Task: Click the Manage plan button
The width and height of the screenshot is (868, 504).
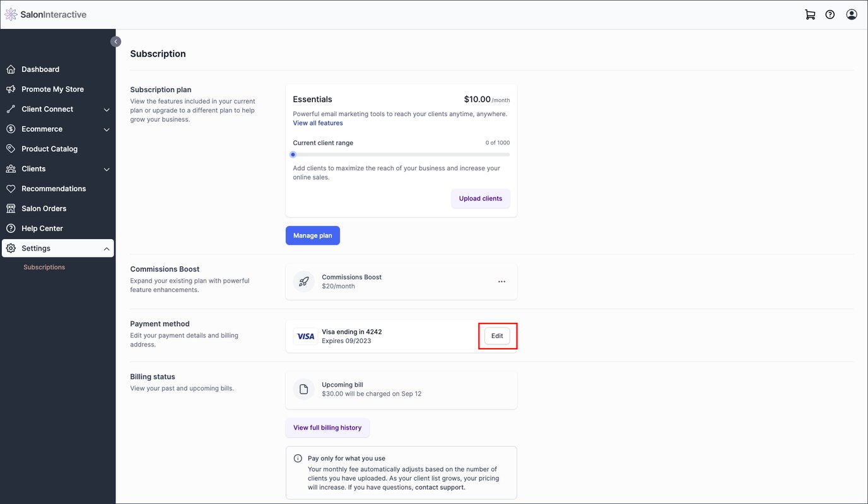Action: [x=312, y=235]
